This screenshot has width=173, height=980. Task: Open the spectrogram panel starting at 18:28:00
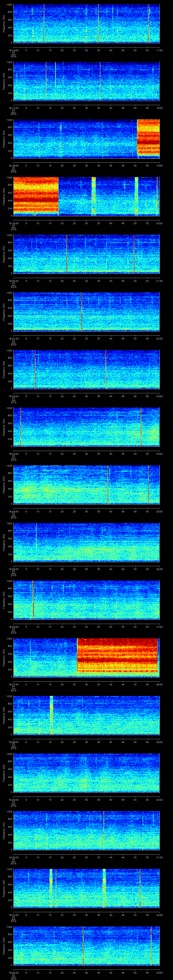86,715
